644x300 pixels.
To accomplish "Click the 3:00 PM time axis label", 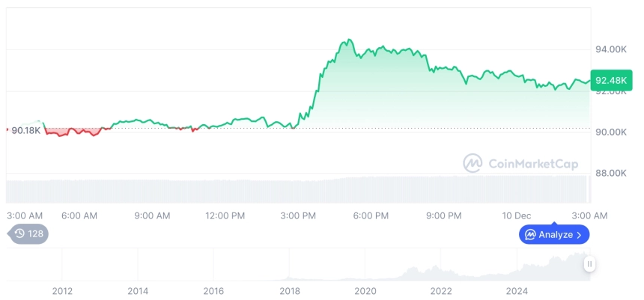I will tap(298, 215).
